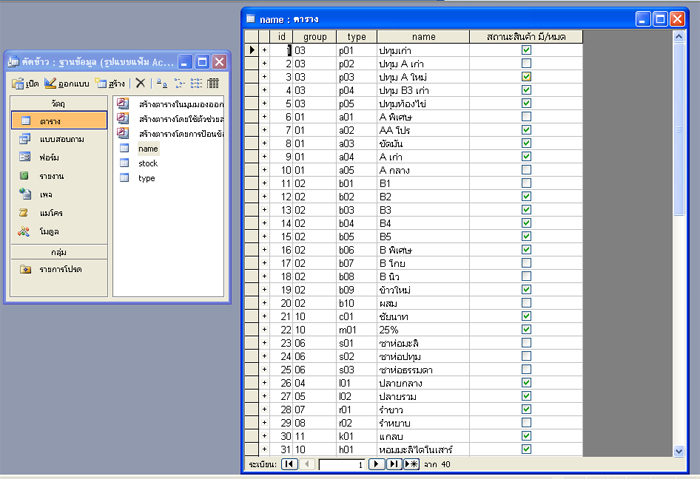Click the type column header
This screenshot has width=700, height=479.
click(x=357, y=37)
